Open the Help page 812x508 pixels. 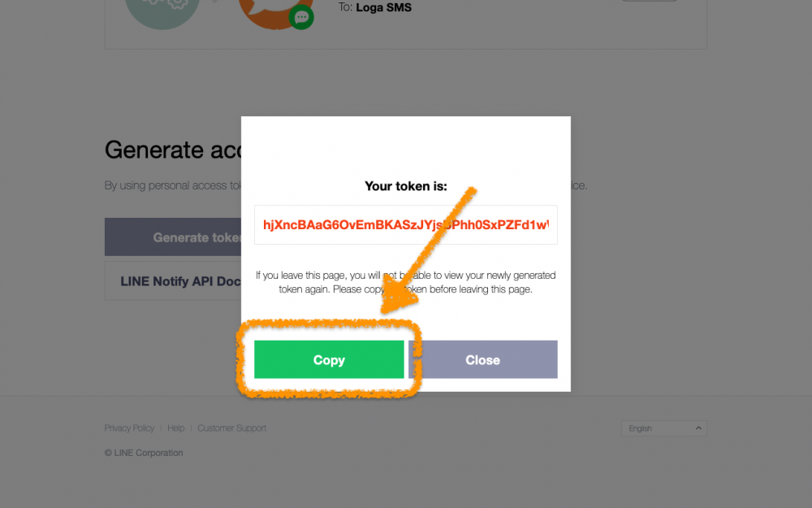175,428
